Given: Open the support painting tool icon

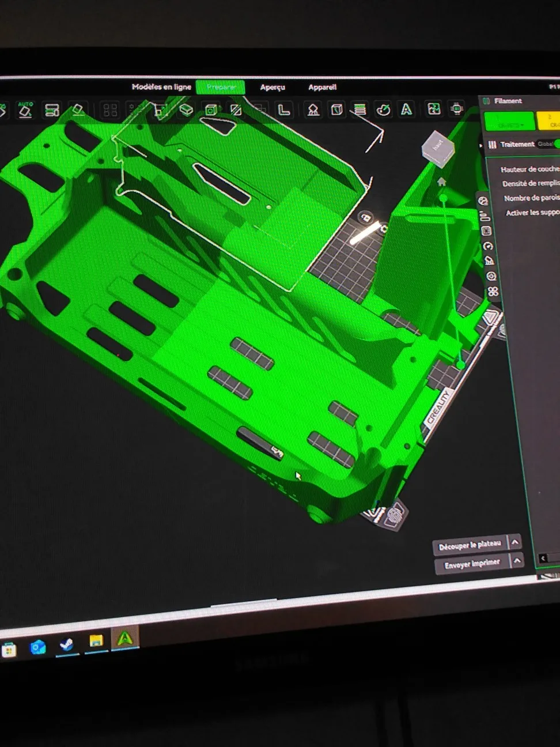Looking at the screenshot, I should (x=313, y=110).
